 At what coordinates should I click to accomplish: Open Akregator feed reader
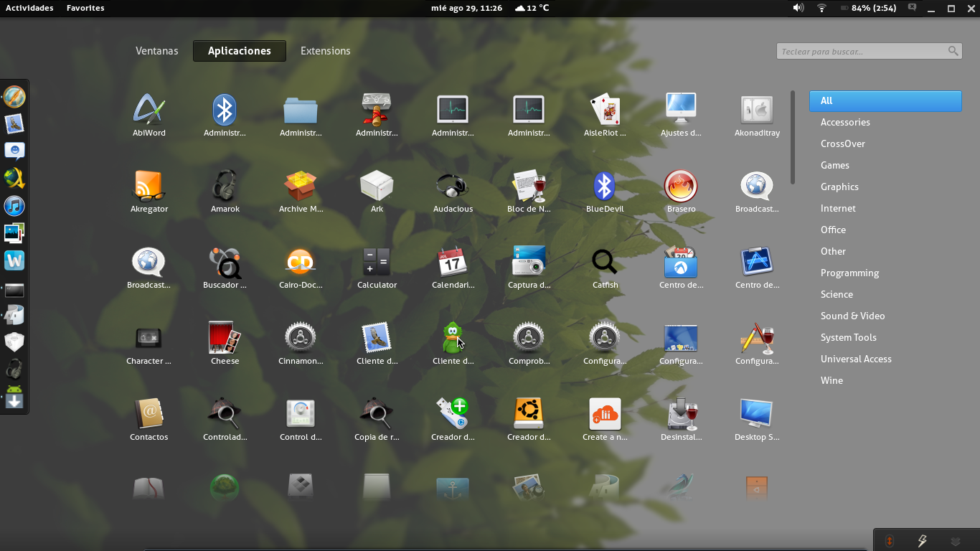149,191
